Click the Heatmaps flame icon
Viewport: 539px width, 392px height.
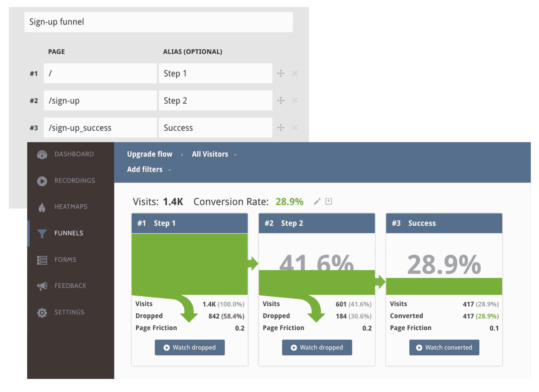click(x=42, y=207)
